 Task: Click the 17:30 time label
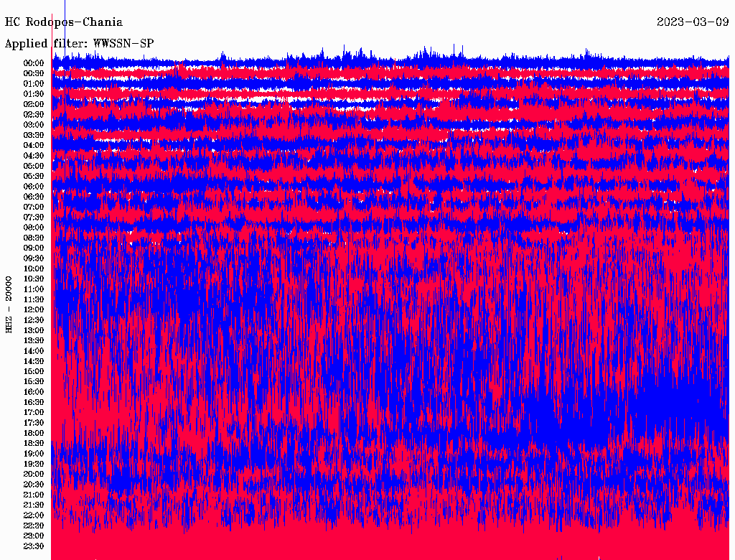pos(34,423)
